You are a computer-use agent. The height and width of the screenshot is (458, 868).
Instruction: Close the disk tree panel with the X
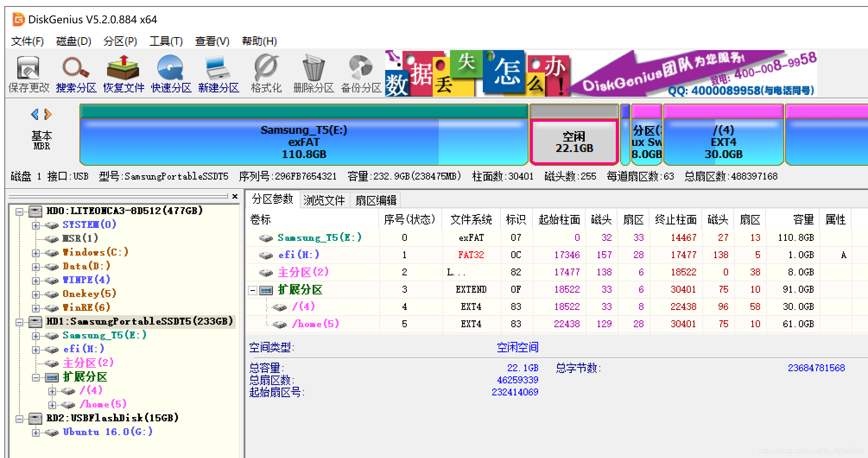(x=235, y=196)
